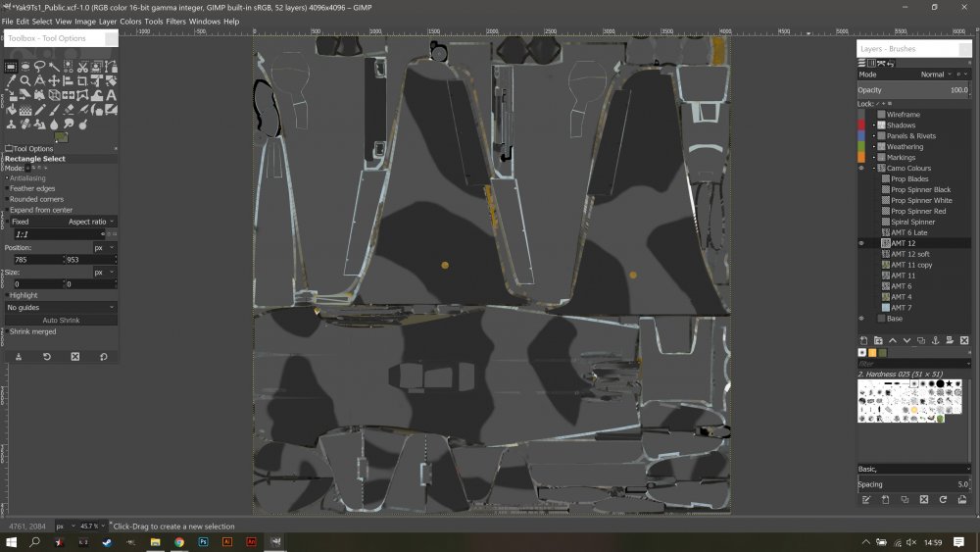Adjust the layer Opacity slider
Screen dimensions: 980x552
911,89
